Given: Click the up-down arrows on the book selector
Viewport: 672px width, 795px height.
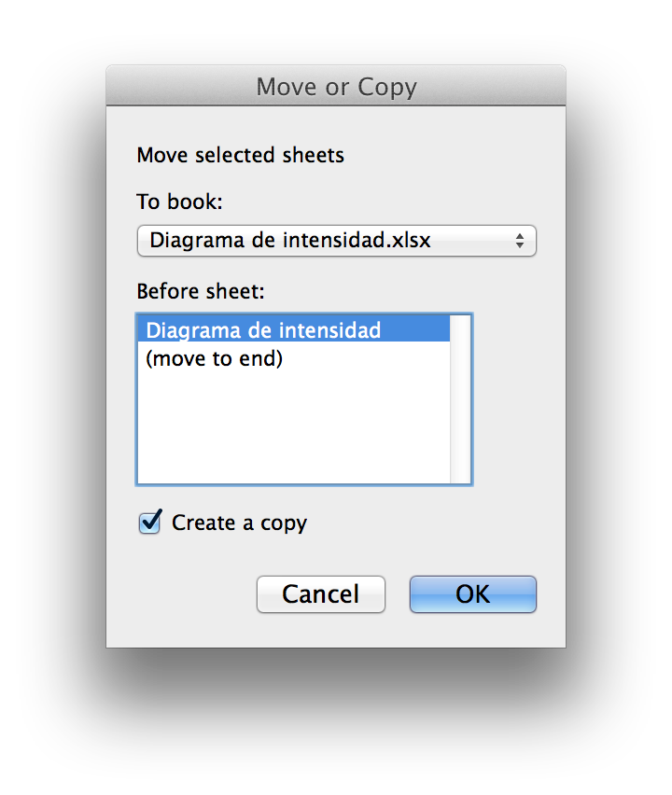Looking at the screenshot, I should (520, 241).
